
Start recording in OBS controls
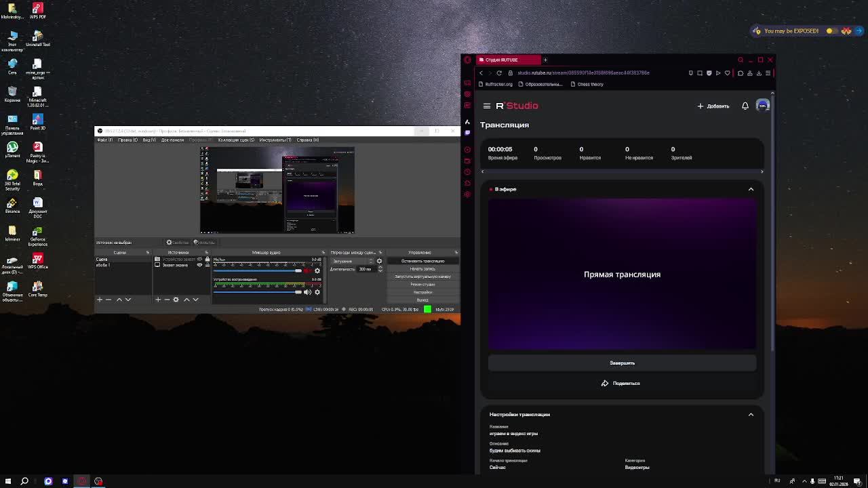point(422,269)
